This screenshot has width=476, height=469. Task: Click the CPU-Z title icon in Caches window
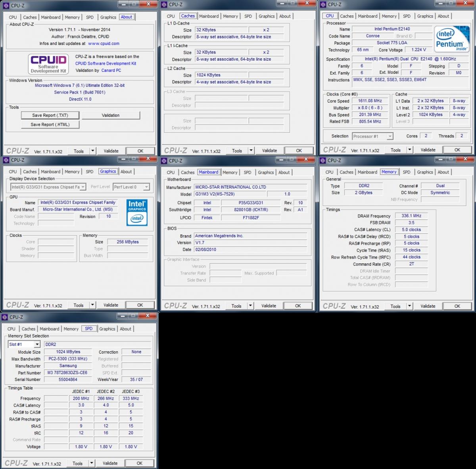164,5
